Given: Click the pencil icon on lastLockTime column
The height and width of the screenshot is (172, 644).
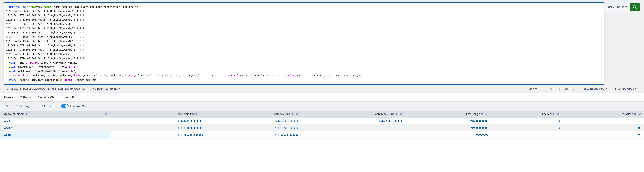Looking at the screenshot, I should point(297,114).
